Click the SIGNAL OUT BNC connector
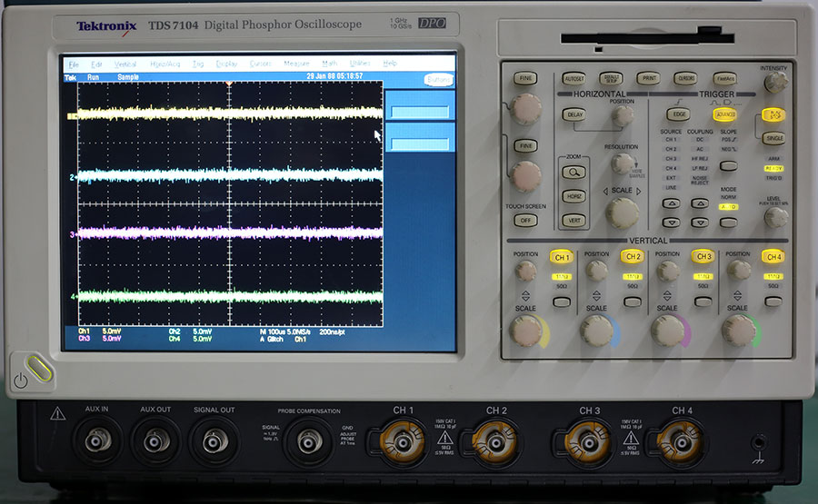The image size is (818, 504). point(214,442)
